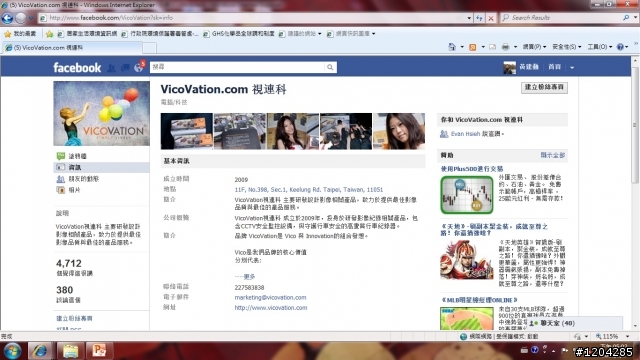The height and width of the screenshot is (360, 640).
Task: Open the Windows Start button
Action: [x=13, y=351]
